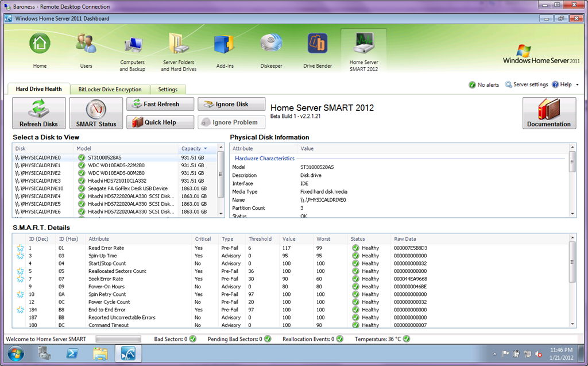
Task: Click Physical Disk Information scrollbar down arrow
Action: tap(572, 213)
